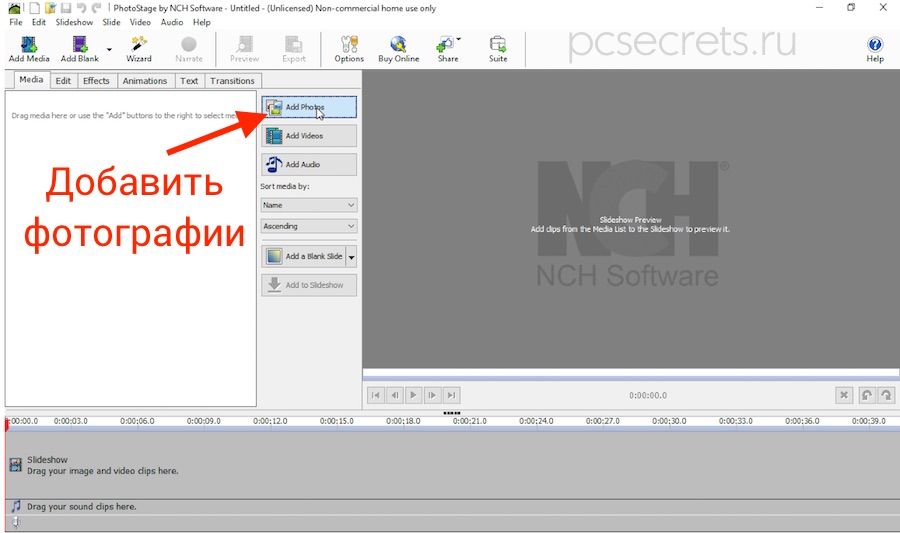Screen dimensions: 900x533
Task: Click the Slideshow track film icon
Action: (x=15, y=465)
